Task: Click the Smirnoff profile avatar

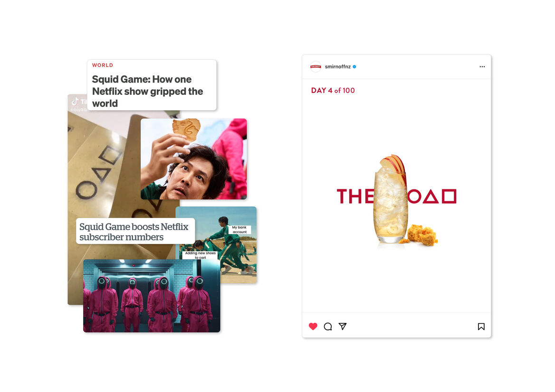Action: (316, 66)
